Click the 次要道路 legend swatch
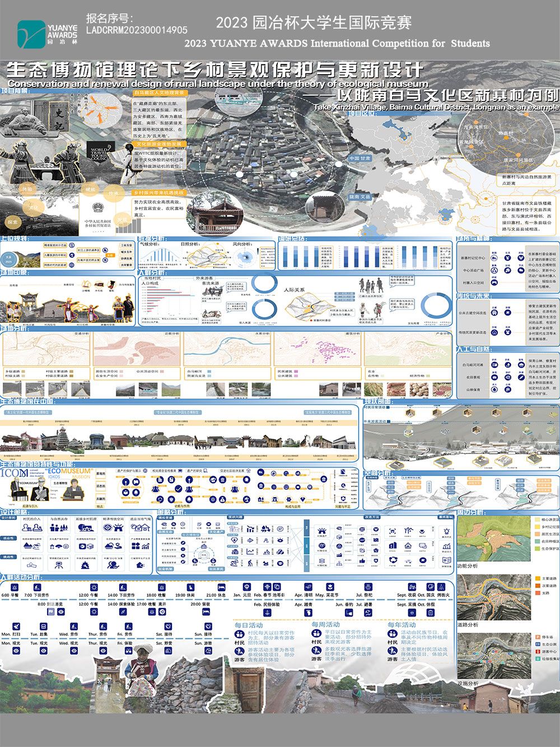 [536, 586]
